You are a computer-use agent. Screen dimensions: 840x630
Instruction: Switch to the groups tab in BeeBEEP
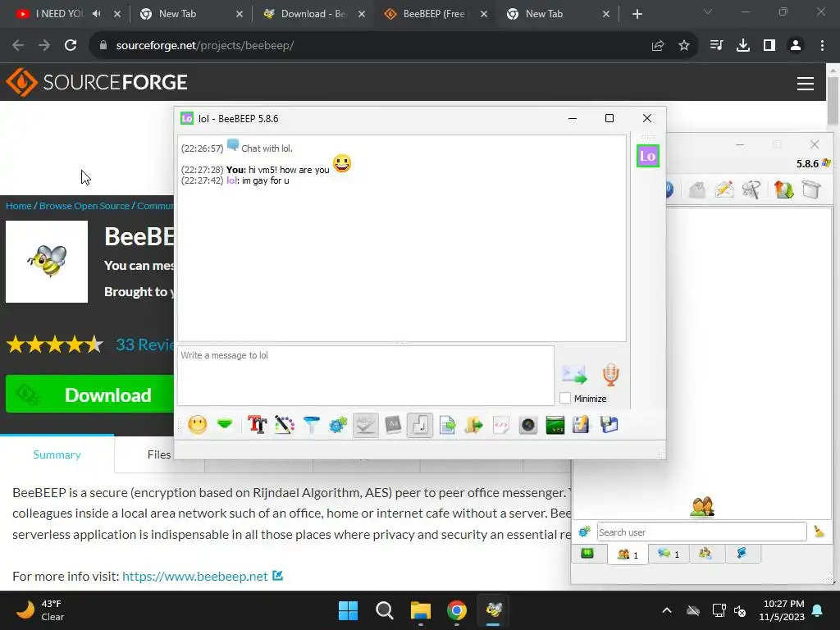(x=705, y=554)
